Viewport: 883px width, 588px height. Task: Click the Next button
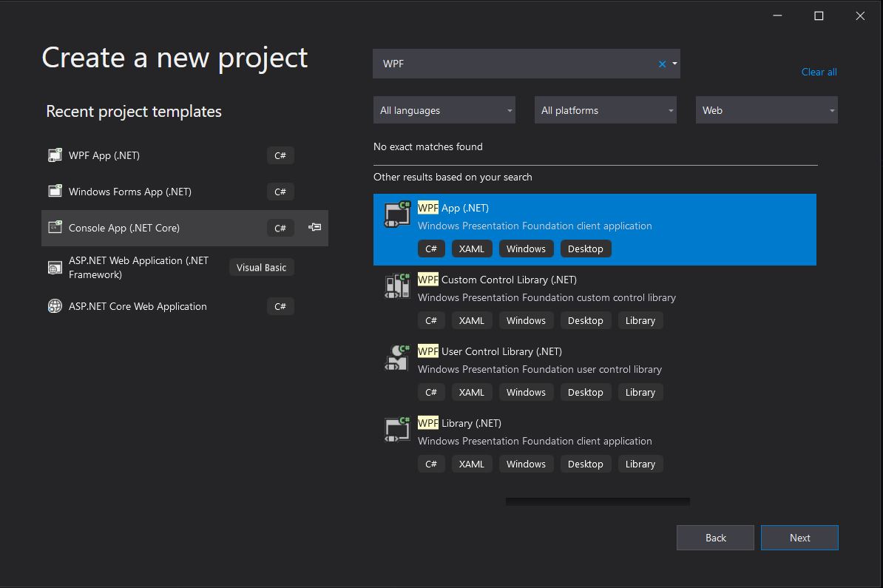point(799,538)
